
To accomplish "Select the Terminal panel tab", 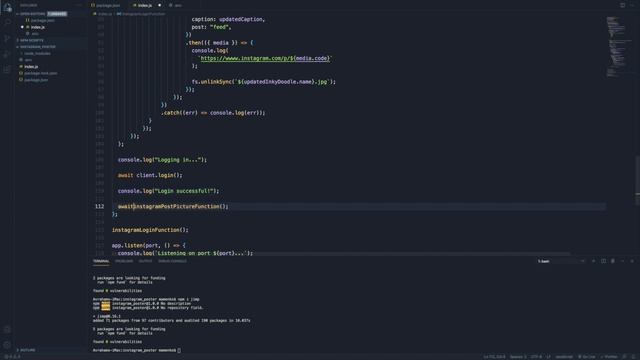I will 101,261.
